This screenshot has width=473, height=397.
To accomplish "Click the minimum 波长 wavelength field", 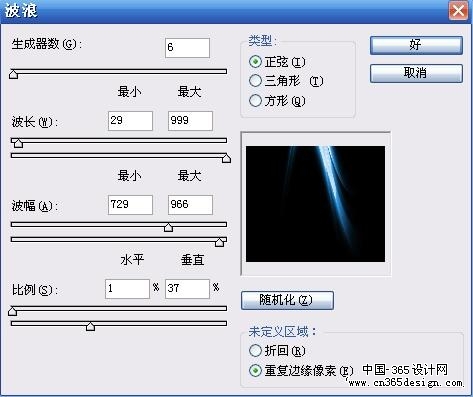I will (x=130, y=121).
